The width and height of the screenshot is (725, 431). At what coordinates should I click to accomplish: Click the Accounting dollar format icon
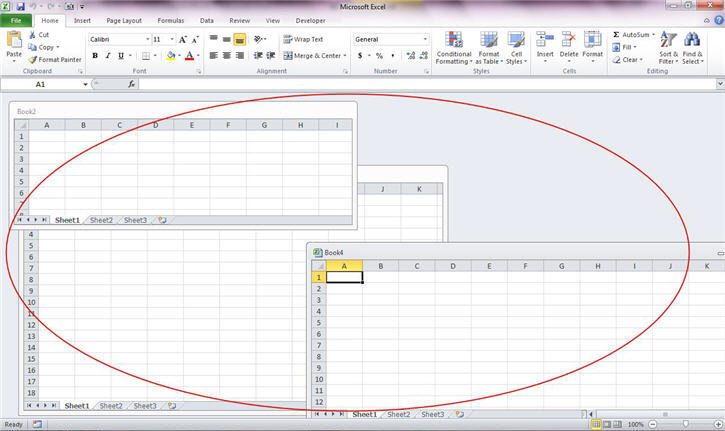tap(360, 55)
